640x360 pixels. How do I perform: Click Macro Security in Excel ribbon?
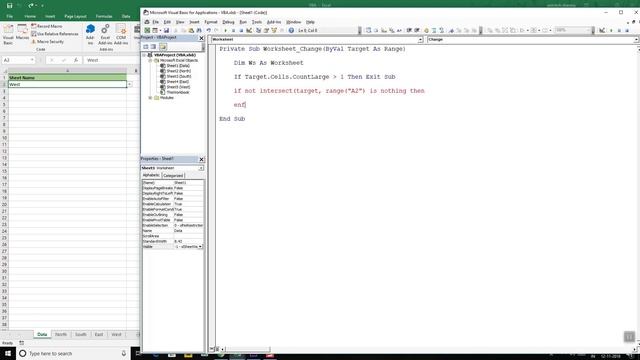coord(47,42)
